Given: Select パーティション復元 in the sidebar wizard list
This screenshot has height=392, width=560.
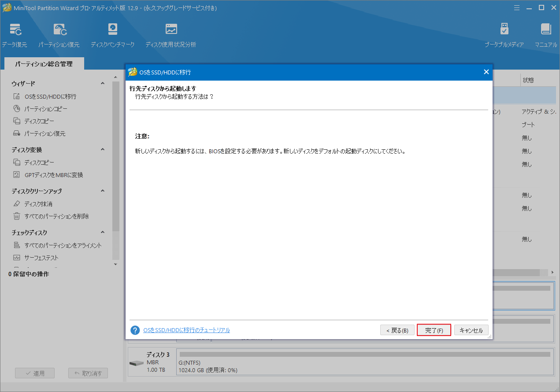Looking at the screenshot, I should pyautogui.click(x=45, y=133).
